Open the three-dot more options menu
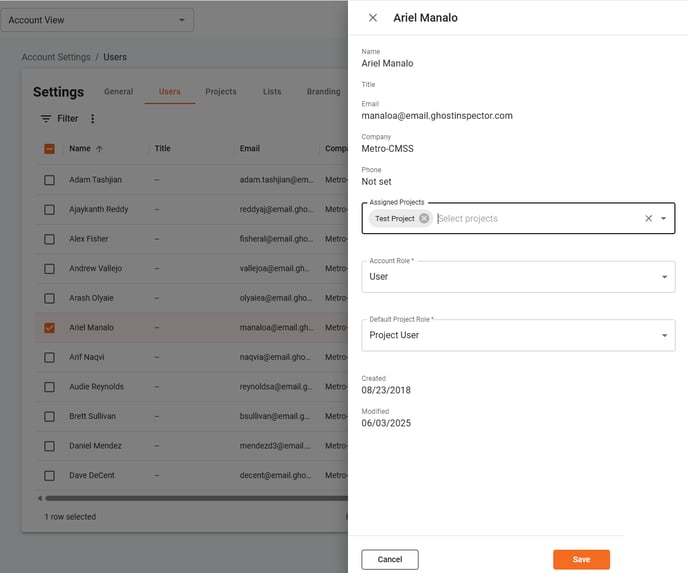Screen dimensions: 688x573 (x=93, y=118)
